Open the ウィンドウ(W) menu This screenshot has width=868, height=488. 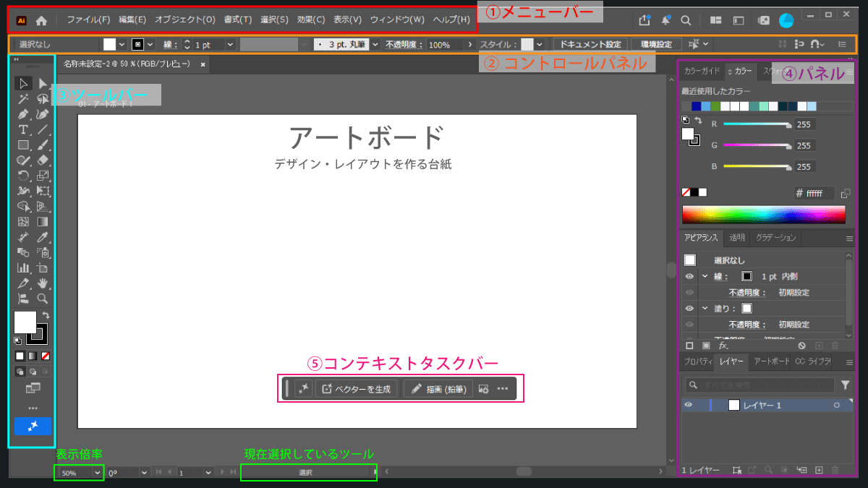click(x=397, y=20)
